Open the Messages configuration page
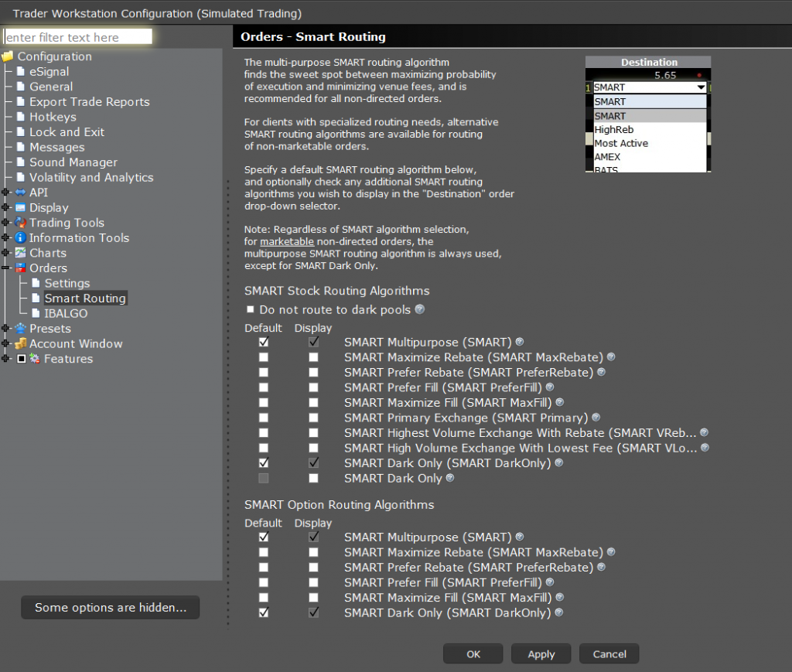Image resolution: width=792 pixels, height=672 pixels. tap(57, 147)
